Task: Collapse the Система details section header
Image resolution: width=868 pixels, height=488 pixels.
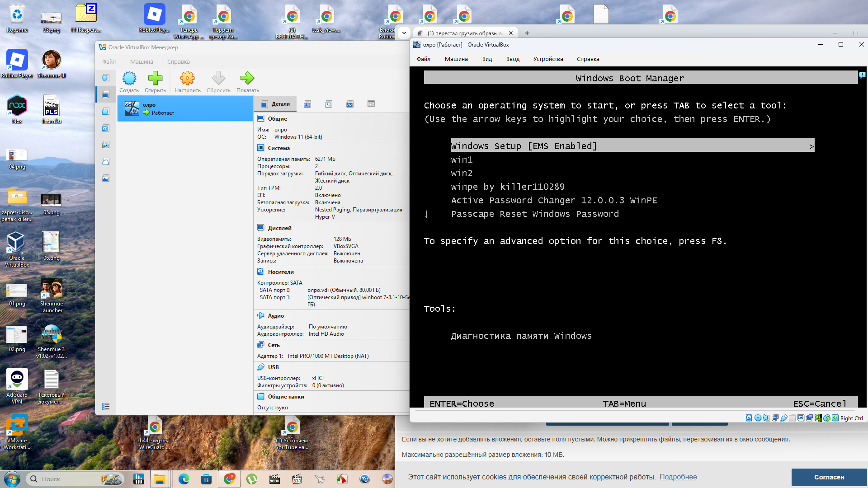Action: (278, 148)
